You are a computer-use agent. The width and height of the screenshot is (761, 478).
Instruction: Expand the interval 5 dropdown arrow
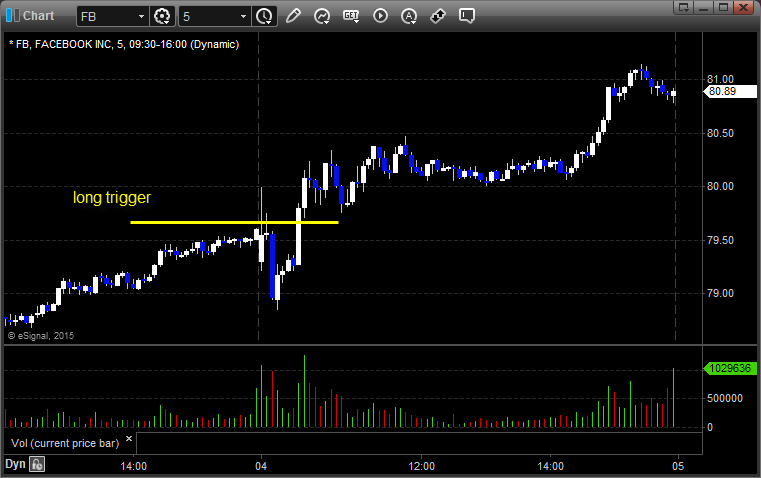click(x=244, y=16)
